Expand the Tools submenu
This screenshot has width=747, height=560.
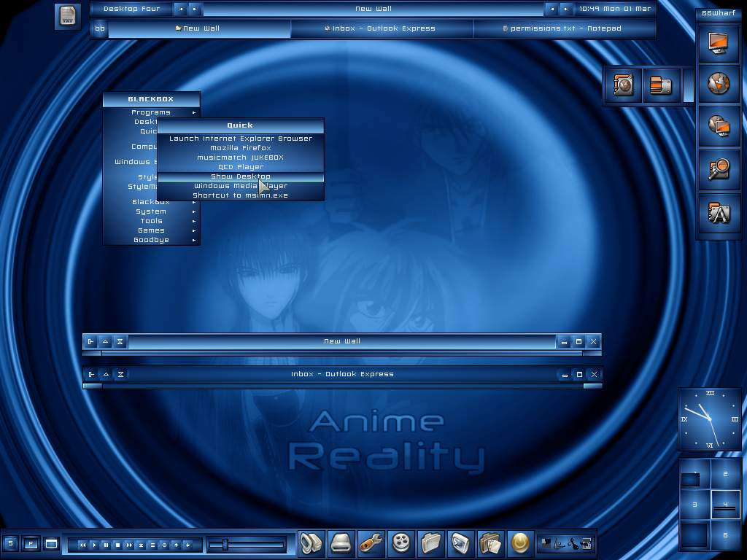(x=151, y=221)
